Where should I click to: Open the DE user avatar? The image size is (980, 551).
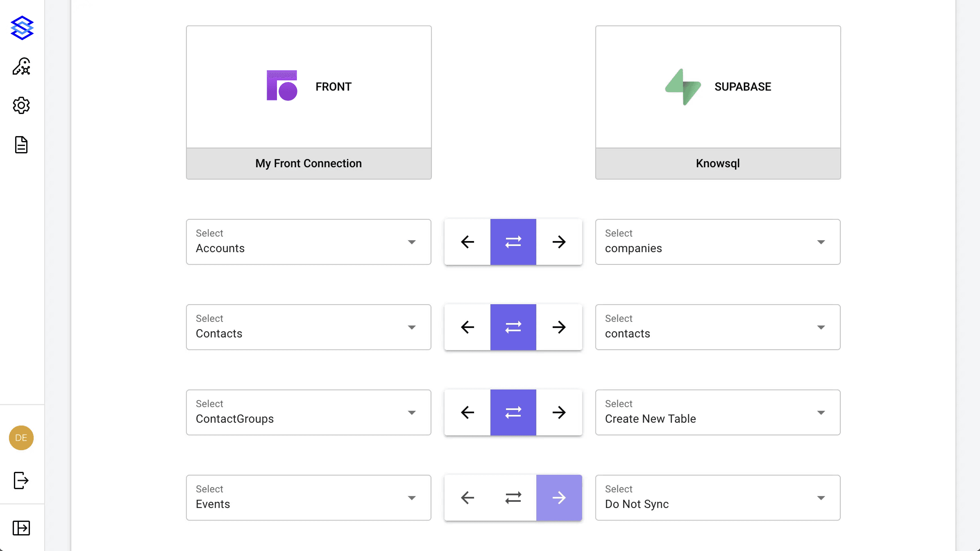click(x=21, y=437)
